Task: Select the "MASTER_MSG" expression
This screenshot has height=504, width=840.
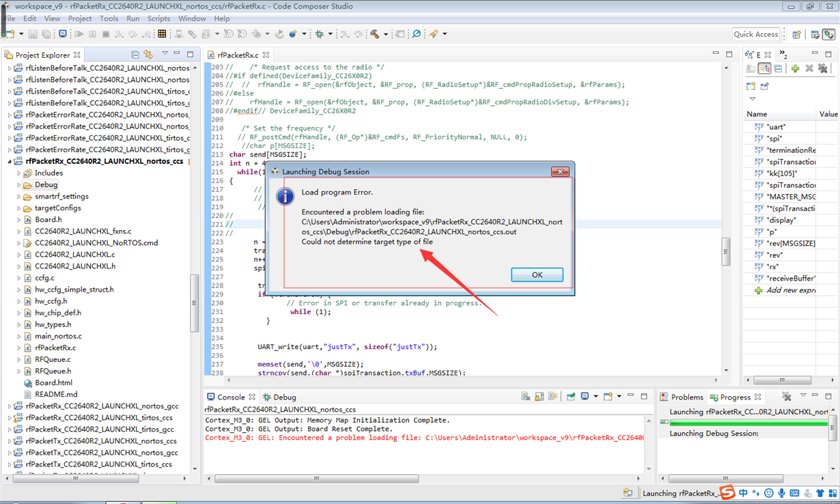Action: pos(785,197)
